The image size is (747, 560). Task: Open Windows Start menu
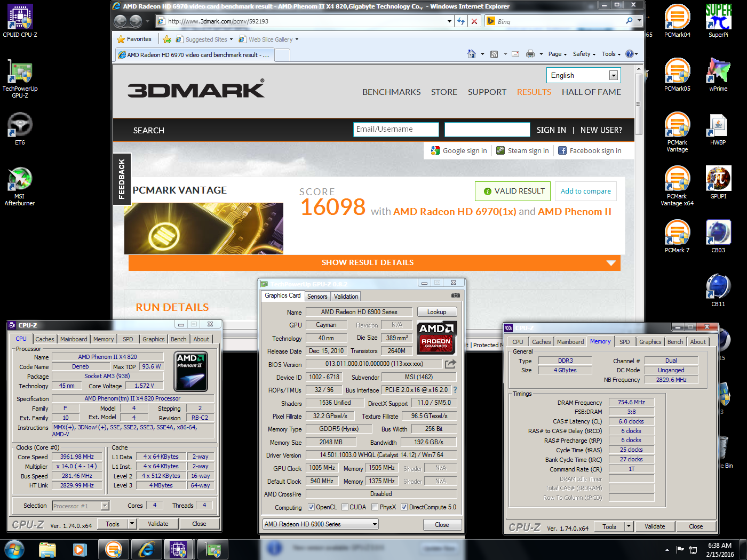[x=14, y=549]
